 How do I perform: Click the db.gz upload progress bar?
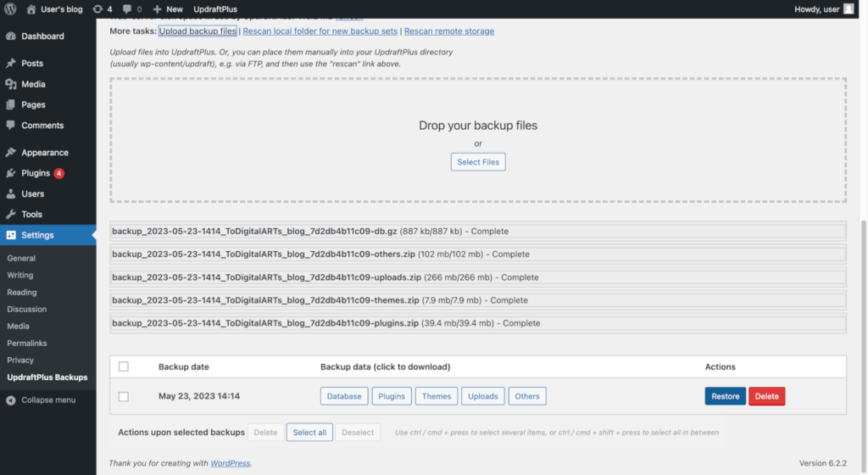(478, 231)
